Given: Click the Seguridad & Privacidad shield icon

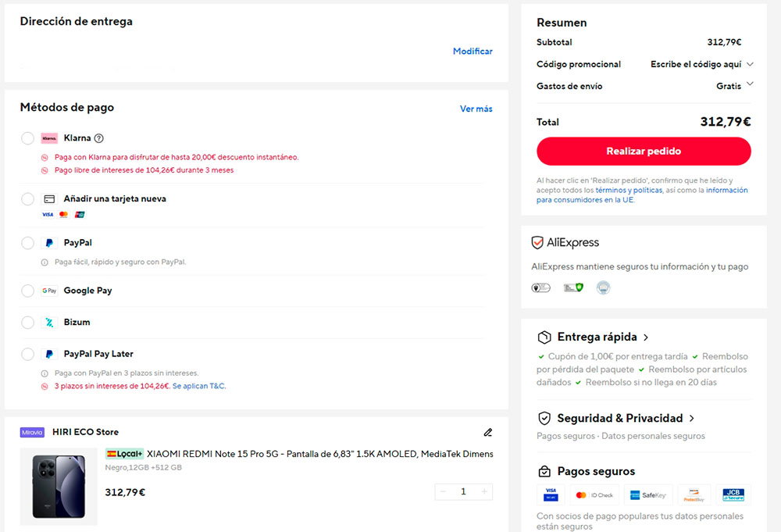Looking at the screenshot, I should point(544,419).
